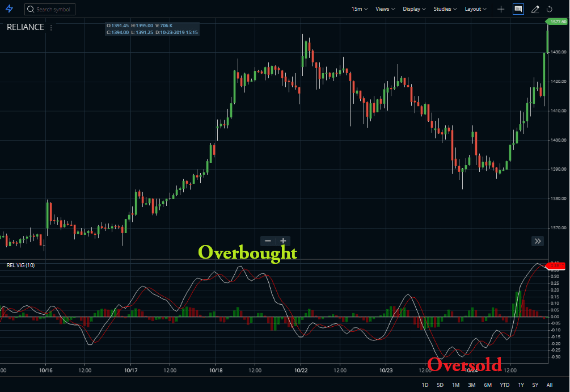Click the green 1577.60 price tag
Image resolution: width=570 pixels, height=392 pixels.
[557, 22]
